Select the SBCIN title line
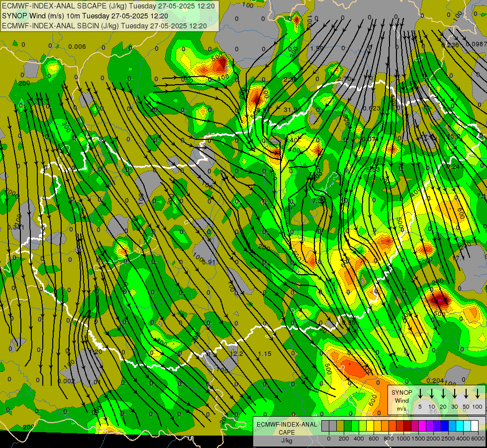The height and width of the screenshot is (448, 487). point(104,26)
